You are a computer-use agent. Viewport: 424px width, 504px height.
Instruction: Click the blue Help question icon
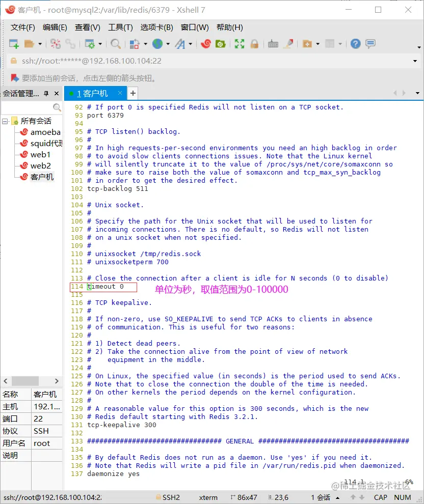(x=356, y=44)
